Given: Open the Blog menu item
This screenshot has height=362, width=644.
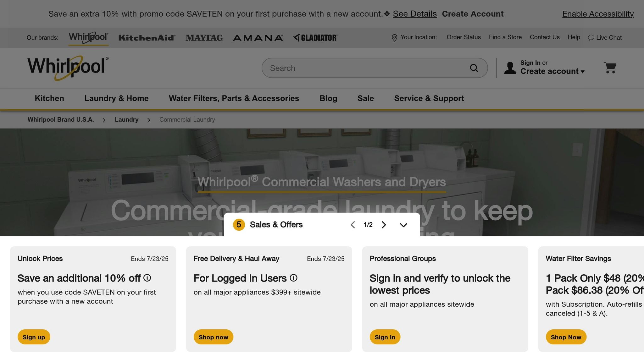Looking at the screenshot, I should click(x=328, y=98).
